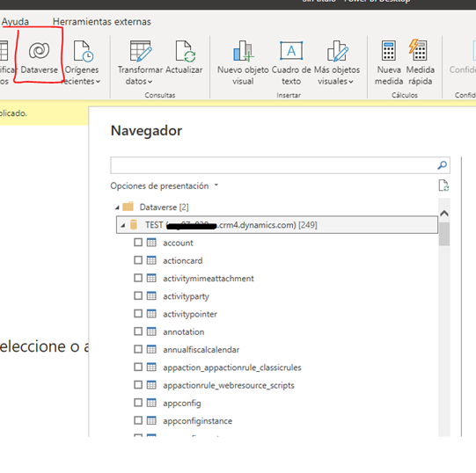Click the appconfig table icon
Image resolution: width=476 pixels, height=473 pixels.
[151, 403]
